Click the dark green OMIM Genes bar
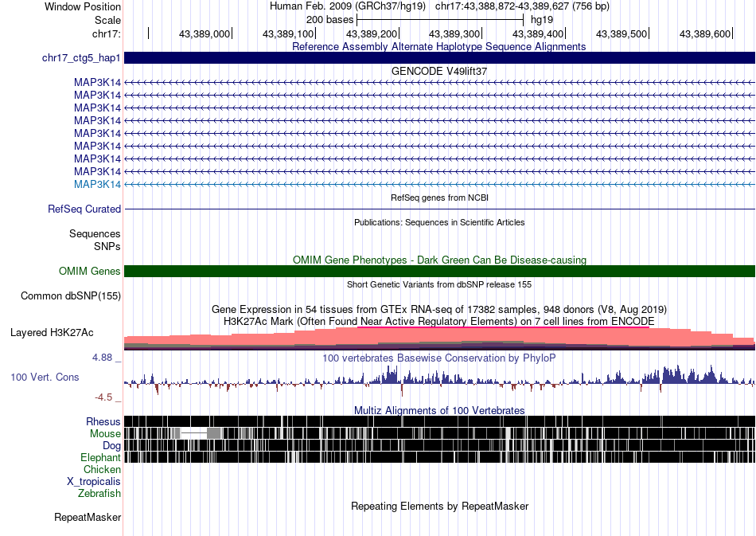756x536 pixels. pos(440,271)
